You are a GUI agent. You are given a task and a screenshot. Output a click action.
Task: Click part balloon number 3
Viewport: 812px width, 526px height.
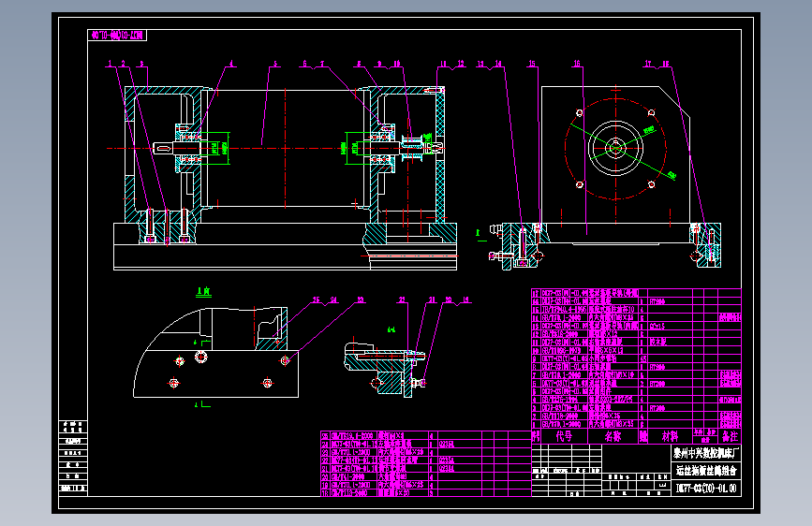tap(141, 64)
